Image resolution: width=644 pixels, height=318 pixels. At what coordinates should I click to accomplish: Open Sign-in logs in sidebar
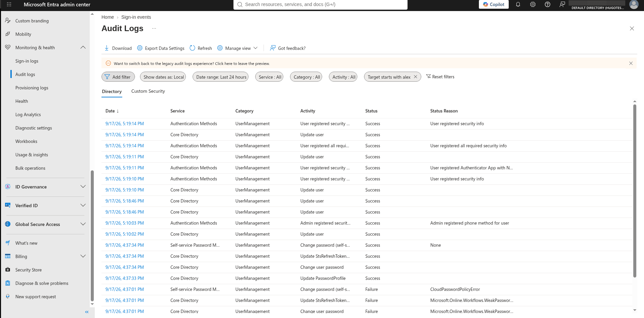(27, 61)
